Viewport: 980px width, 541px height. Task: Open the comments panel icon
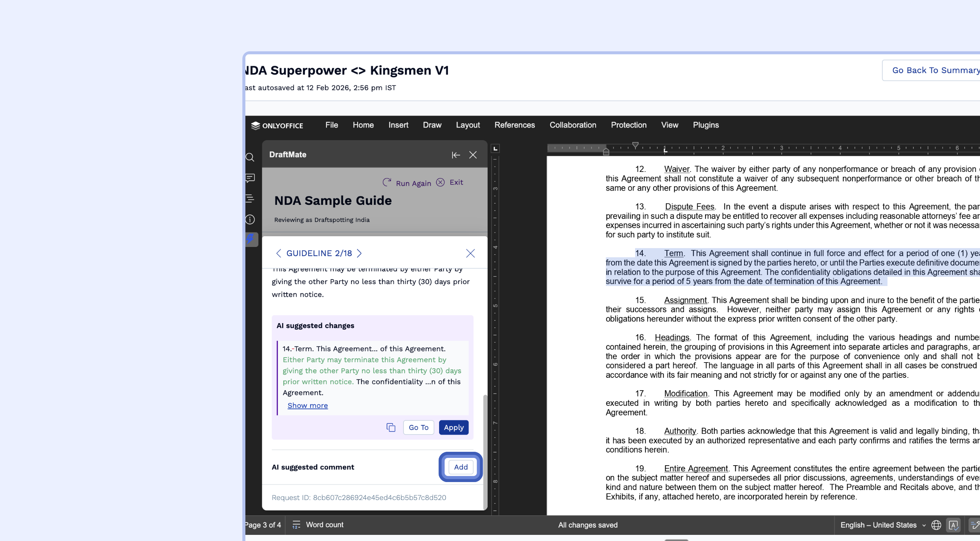[x=250, y=178]
